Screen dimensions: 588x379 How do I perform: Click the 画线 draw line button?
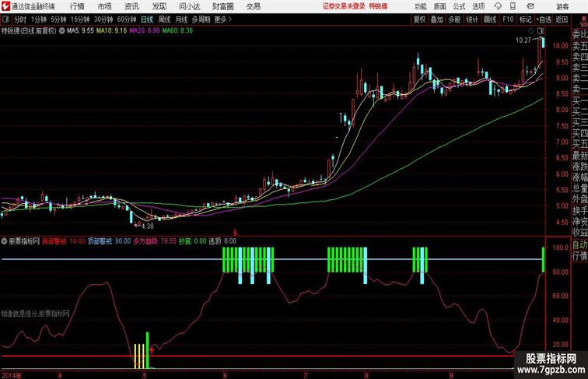coord(490,19)
